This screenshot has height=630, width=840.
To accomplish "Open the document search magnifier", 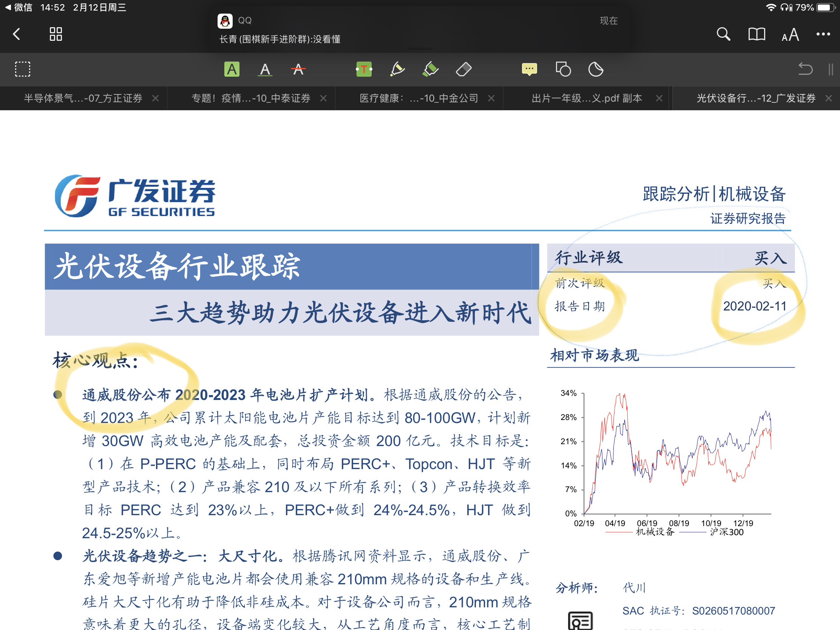I will [723, 34].
